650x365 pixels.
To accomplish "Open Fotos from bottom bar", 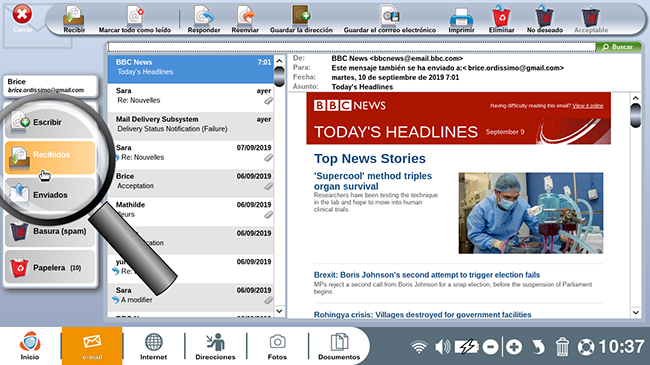I will 277,346.
